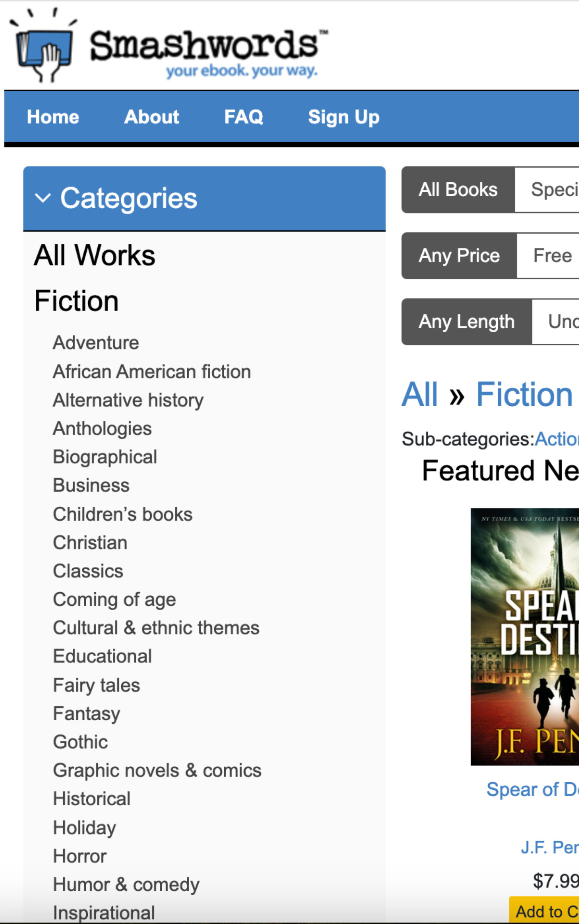Select the Free price filter
Image resolution: width=579 pixels, height=924 pixels.
pos(552,255)
